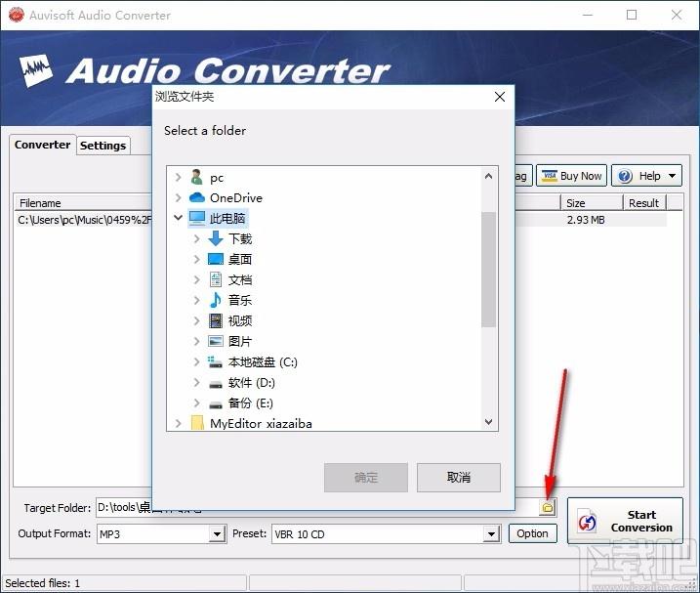700x593 pixels.
Task: Select the 备份 (E:) drive label
Action: (251, 403)
